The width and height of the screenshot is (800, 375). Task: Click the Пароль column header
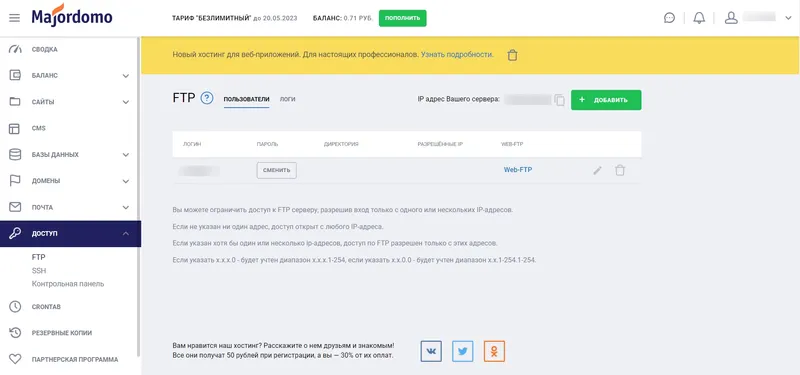(267, 144)
